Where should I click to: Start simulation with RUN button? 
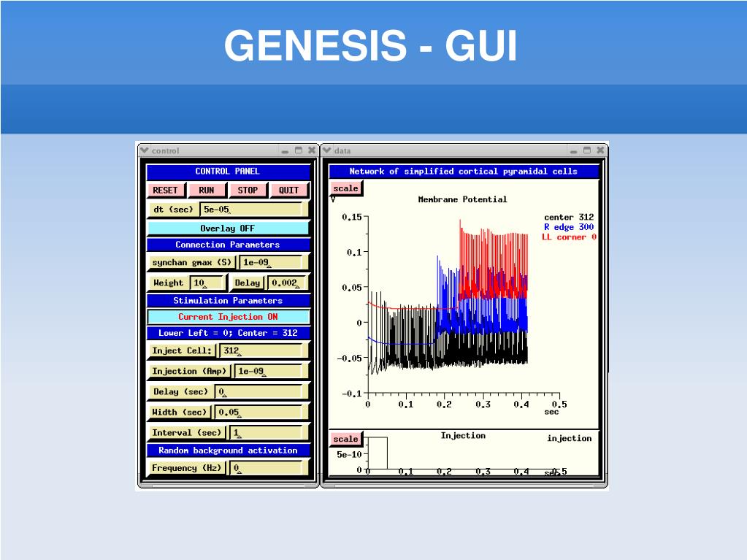pyautogui.click(x=206, y=190)
